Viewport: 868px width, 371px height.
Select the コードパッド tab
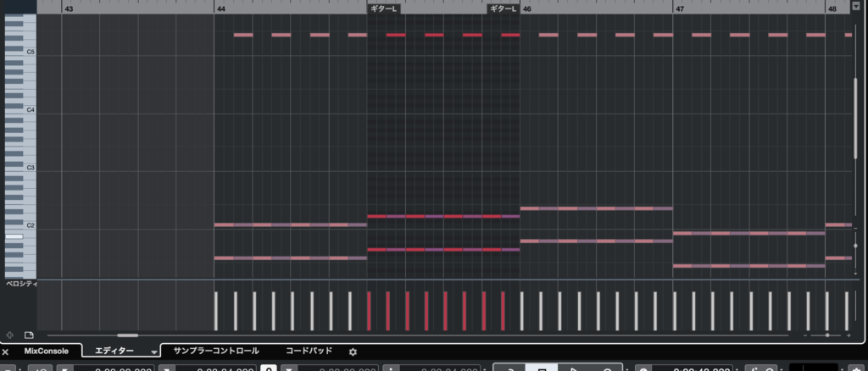point(309,351)
